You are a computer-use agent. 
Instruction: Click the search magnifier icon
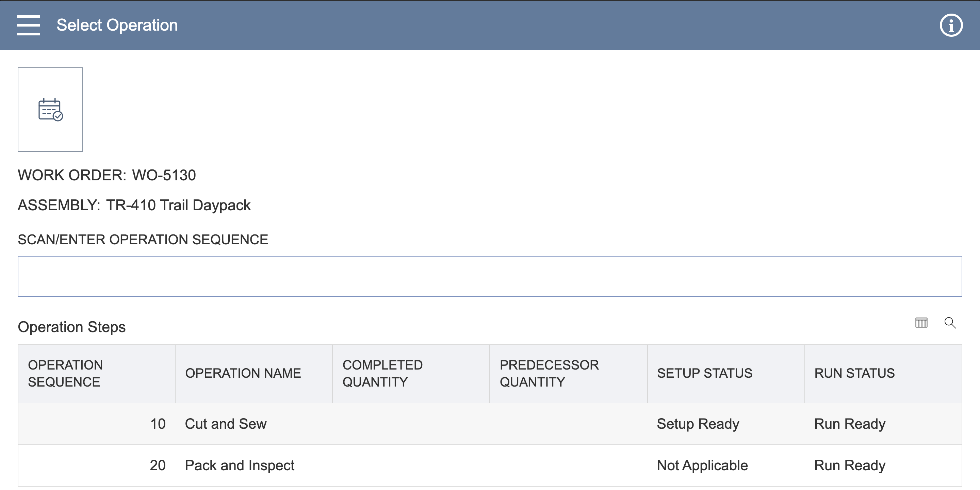pyautogui.click(x=950, y=323)
